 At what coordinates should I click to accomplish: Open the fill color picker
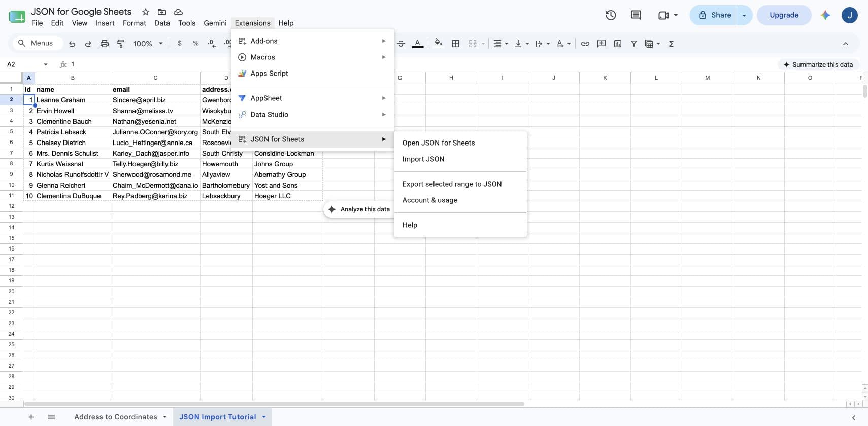[x=438, y=44]
